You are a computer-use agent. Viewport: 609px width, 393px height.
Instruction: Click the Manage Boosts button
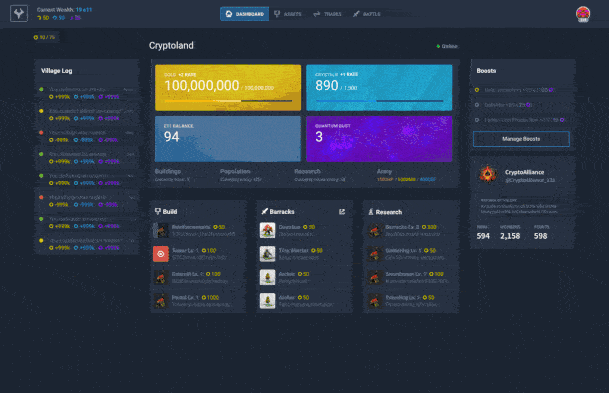point(521,139)
